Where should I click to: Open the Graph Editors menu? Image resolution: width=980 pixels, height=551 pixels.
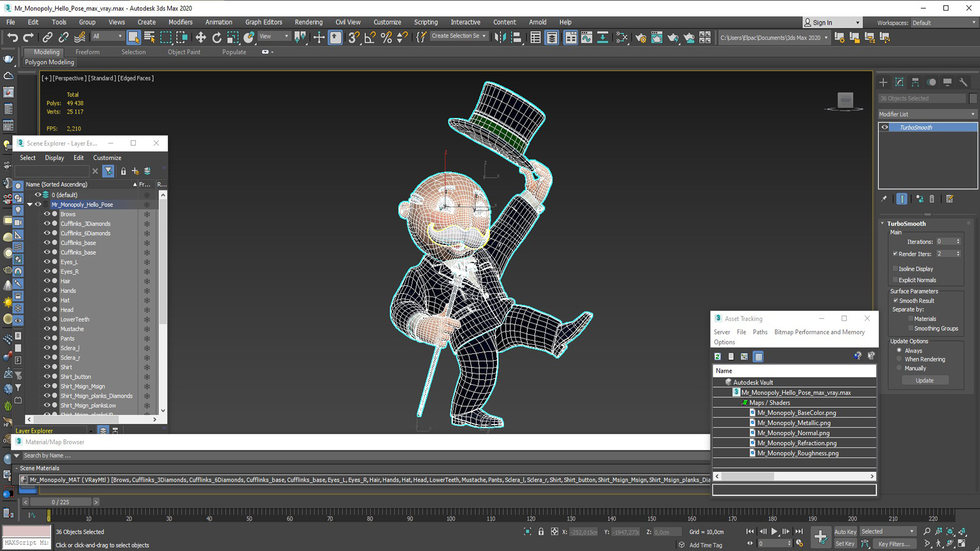(263, 22)
